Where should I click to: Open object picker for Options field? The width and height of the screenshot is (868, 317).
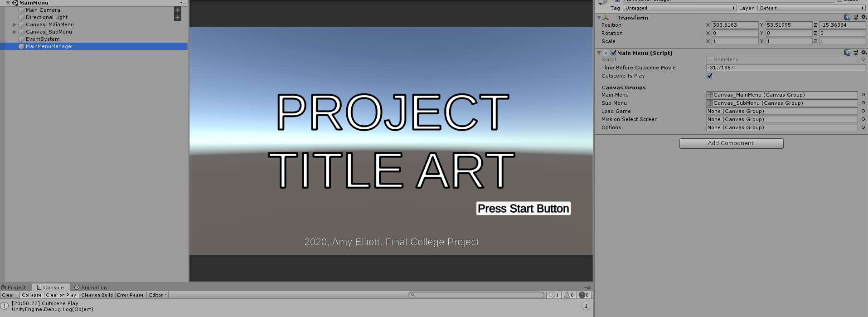point(863,127)
